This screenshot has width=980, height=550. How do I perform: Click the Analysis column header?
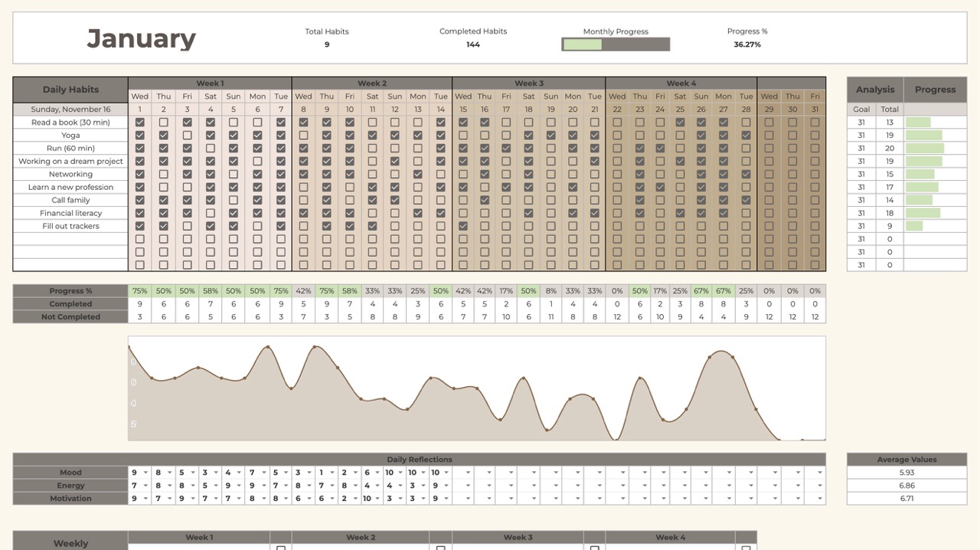[x=875, y=90]
